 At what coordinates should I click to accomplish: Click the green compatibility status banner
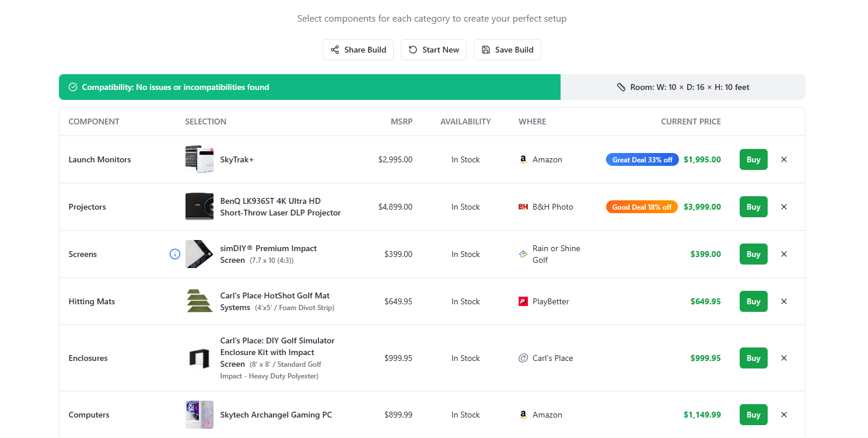[309, 87]
